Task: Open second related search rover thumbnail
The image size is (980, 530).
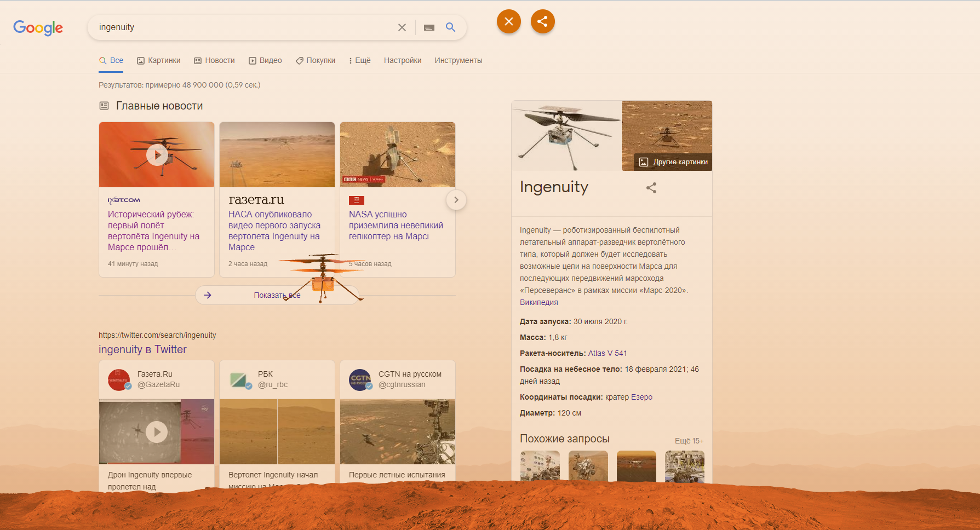Action: [588, 466]
